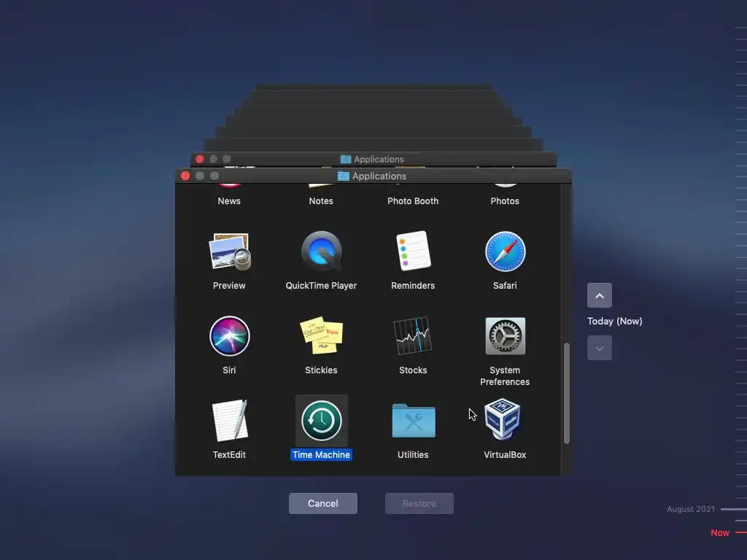Select the QuickTime Player icon

pos(322,252)
